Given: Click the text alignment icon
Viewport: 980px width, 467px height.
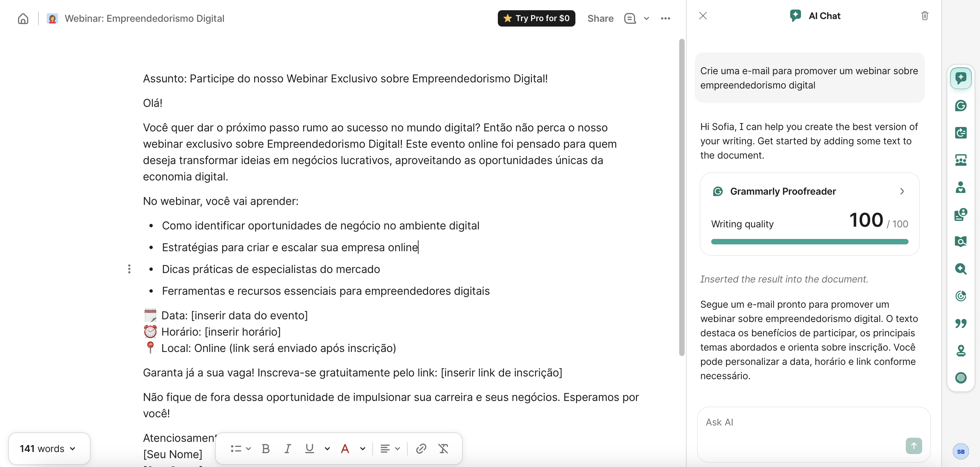Looking at the screenshot, I should tap(385, 448).
